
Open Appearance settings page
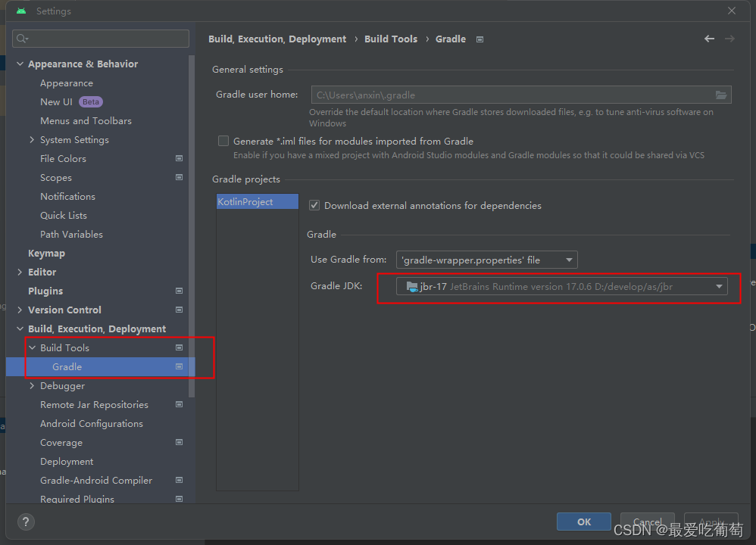tap(67, 83)
